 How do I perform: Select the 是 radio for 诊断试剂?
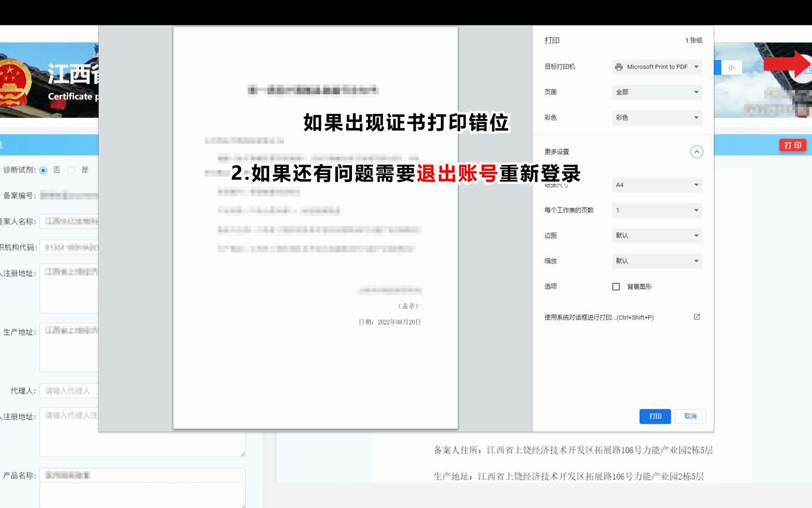pyautogui.click(x=71, y=170)
